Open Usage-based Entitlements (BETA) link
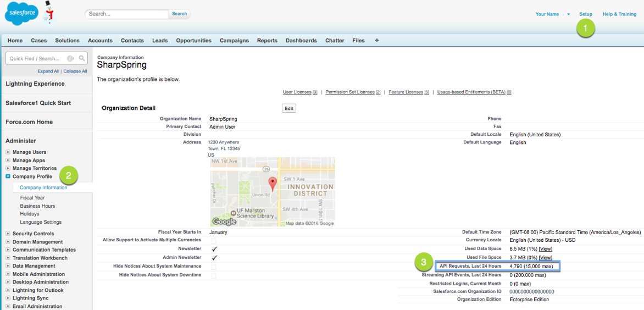 tap(474, 92)
